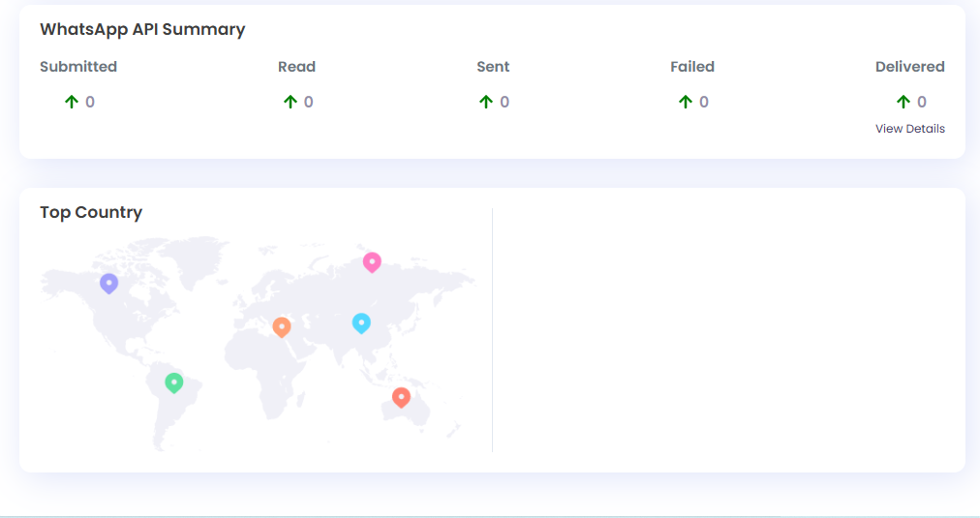Click the Submitted count value 0

90,102
